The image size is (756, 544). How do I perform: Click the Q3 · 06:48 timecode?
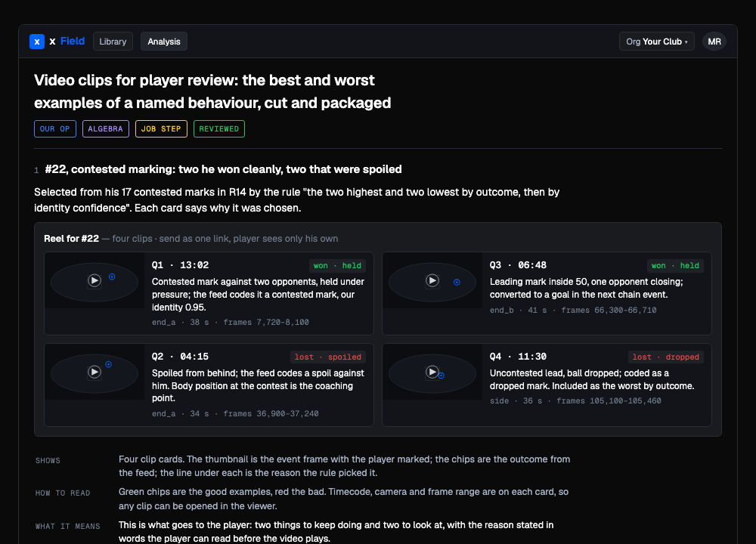(519, 265)
